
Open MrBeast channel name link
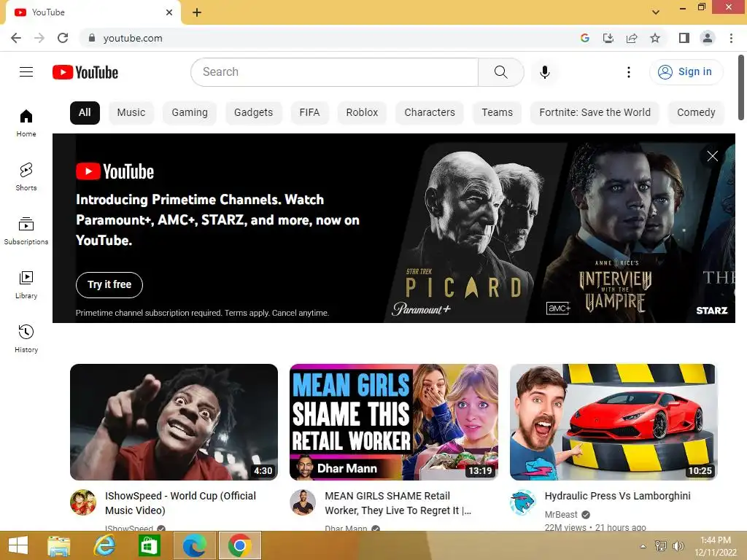click(x=561, y=515)
